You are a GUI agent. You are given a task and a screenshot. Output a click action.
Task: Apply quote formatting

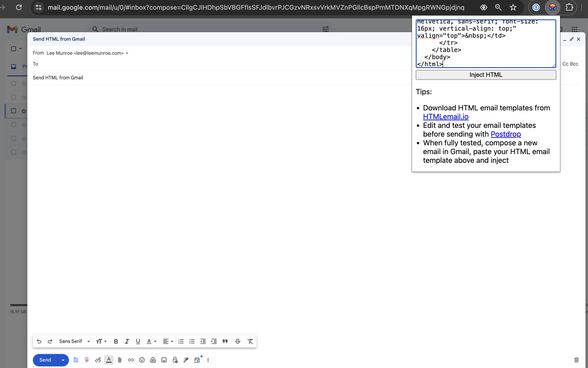click(225, 341)
